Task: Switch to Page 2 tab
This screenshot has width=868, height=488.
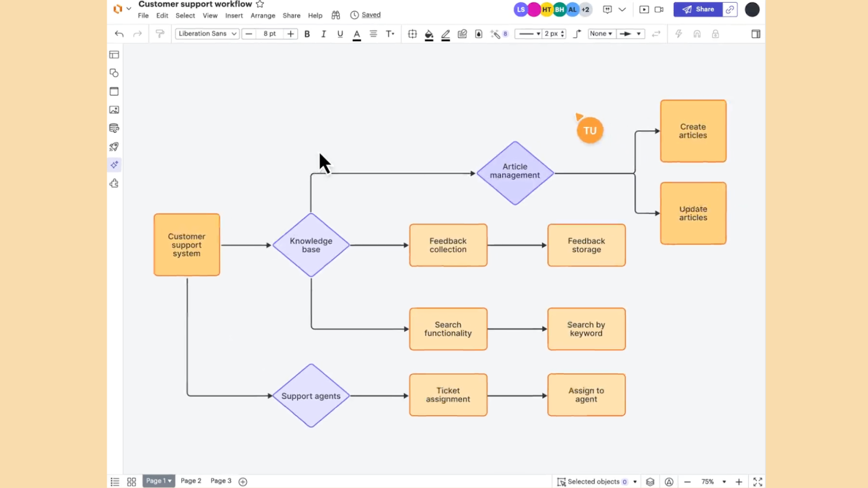Action: point(191,481)
